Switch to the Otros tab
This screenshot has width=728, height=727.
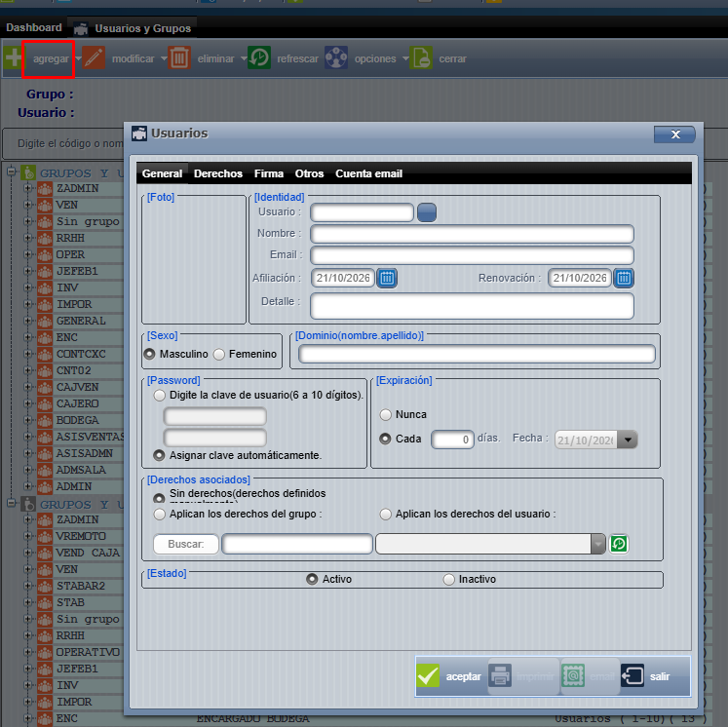(x=309, y=173)
